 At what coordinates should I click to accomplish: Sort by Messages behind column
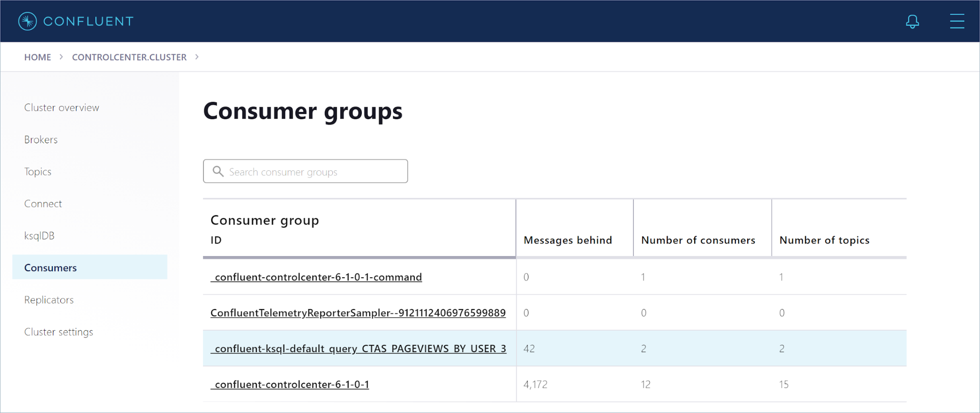[x=568, y=240]
